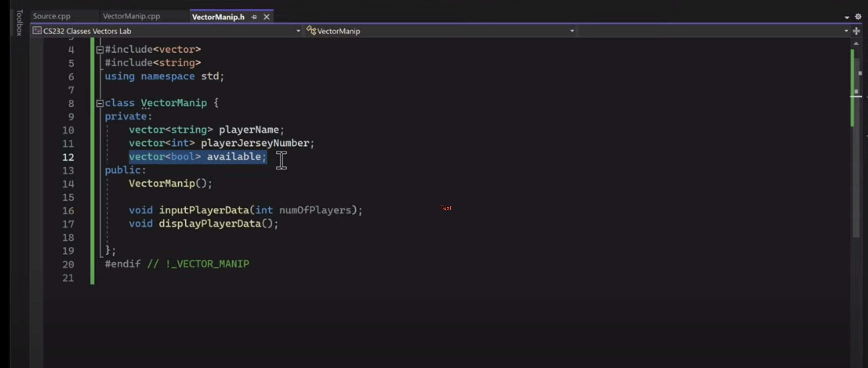Collapse the include region fold at line 4

100,50
